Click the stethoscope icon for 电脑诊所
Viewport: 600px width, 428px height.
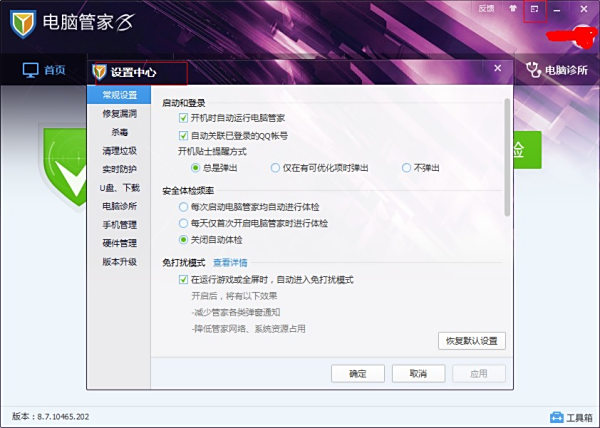[x=533, y=70]
